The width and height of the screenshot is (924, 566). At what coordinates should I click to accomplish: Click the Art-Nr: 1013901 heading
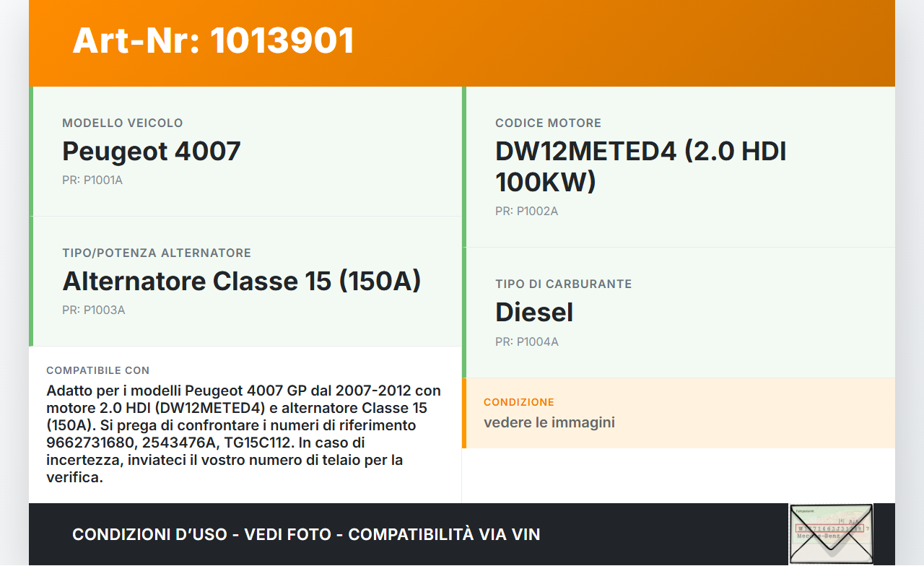(x=213, y=40)
